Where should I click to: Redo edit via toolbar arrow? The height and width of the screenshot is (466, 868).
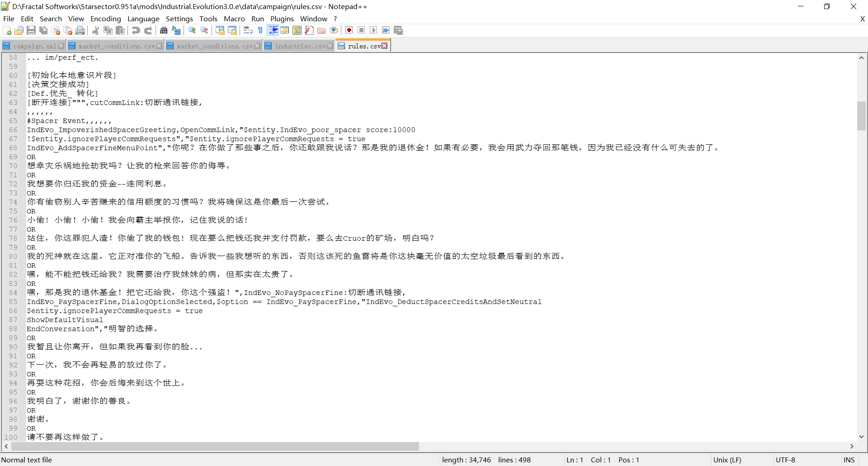click(x=148, y=30)
